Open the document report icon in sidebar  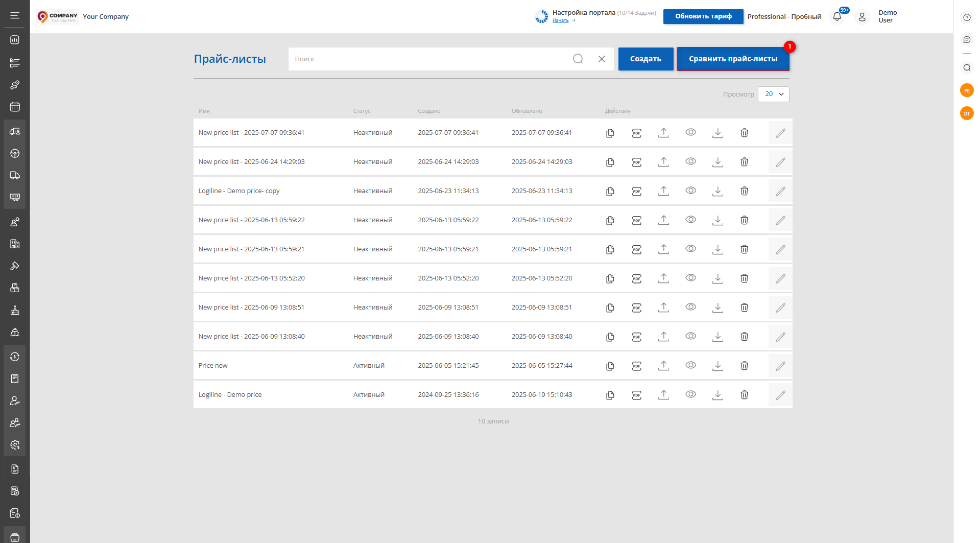[x=15, y=469]
